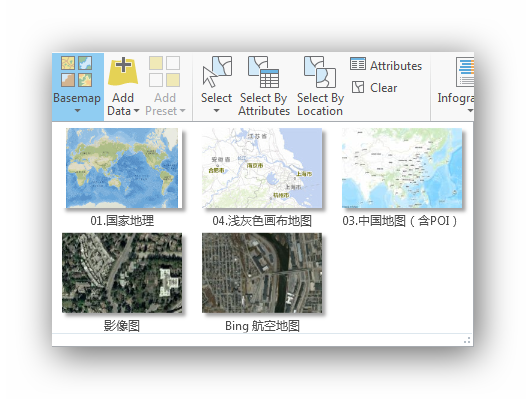526x399 pixels.
Task: Click the Attributes table icon
Action: click(x=358, y=63)
